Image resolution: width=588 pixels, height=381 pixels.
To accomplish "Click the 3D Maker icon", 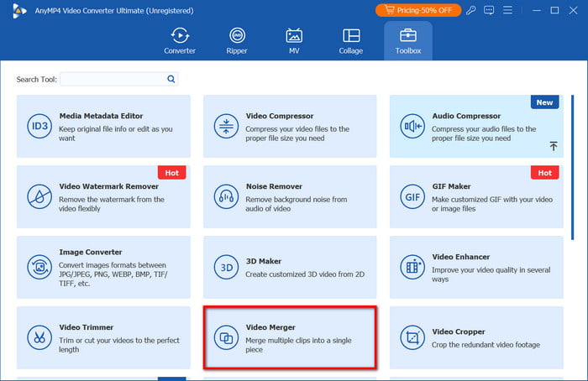I will (x=226, y=267).
